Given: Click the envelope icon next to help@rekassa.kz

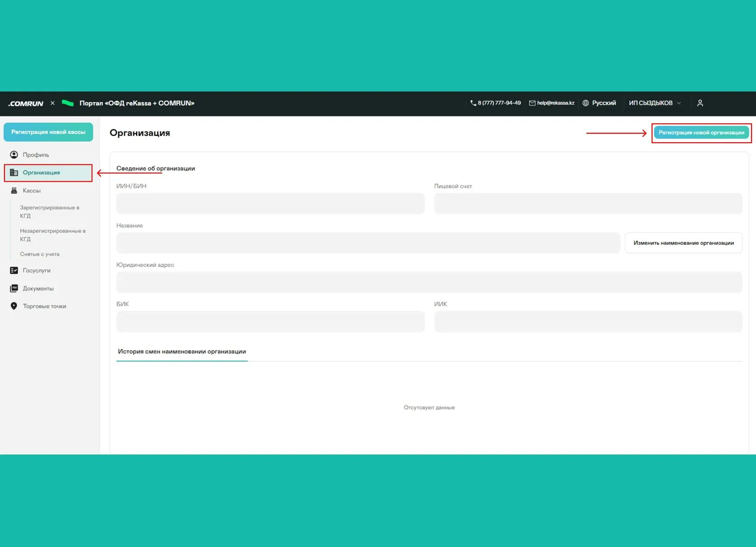Looking at the screenshot, I should 532,103.
